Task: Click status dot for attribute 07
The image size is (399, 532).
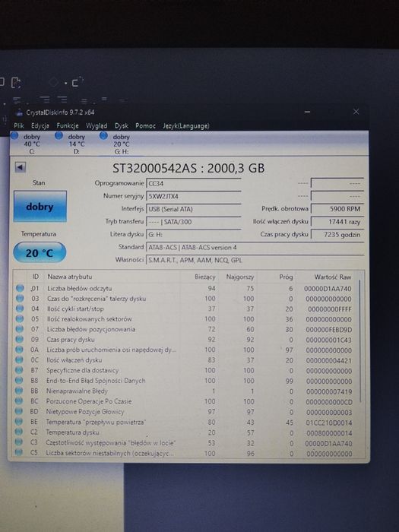Action: (20, 329)
